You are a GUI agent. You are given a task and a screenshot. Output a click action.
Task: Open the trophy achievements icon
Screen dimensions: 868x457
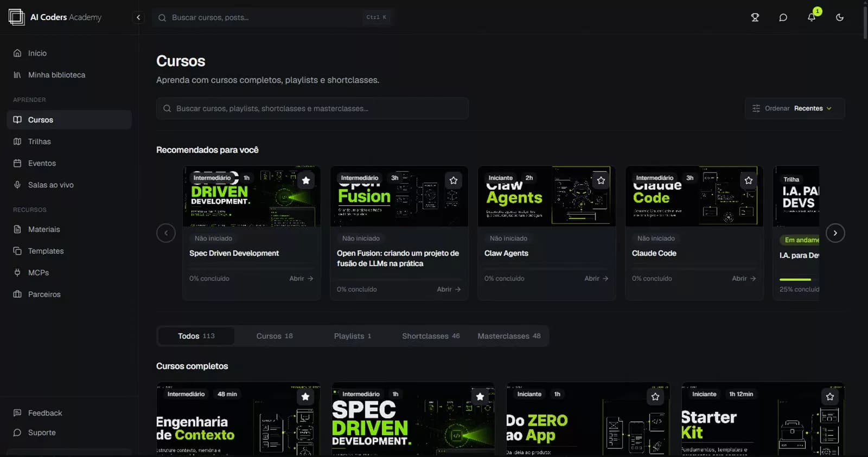pos(755,17)
